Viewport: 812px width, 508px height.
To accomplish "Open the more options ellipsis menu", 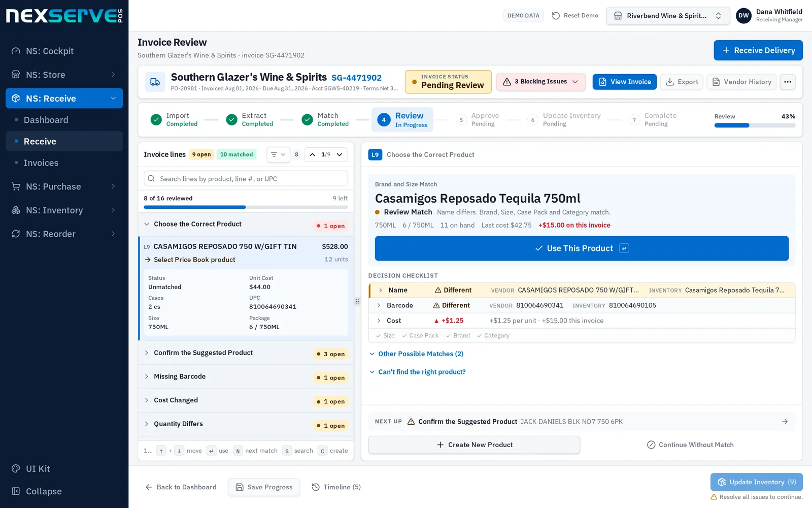I will 788,82.
